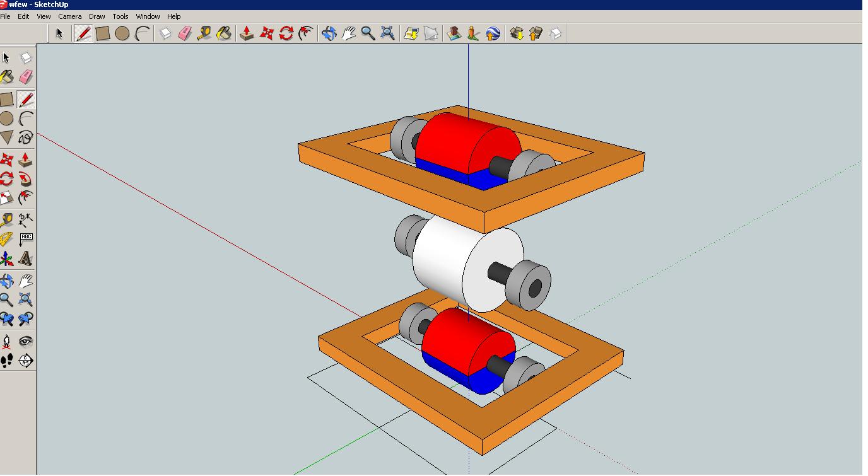Select the arrow Select tool in the top toolbar
The image size is (868, 476).
[x=60, y=33]
